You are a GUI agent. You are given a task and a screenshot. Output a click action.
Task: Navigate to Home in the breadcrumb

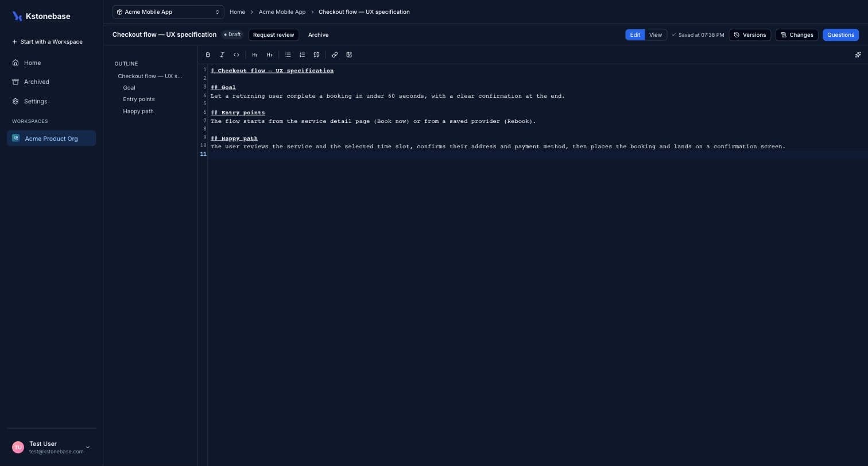point(237,12)
